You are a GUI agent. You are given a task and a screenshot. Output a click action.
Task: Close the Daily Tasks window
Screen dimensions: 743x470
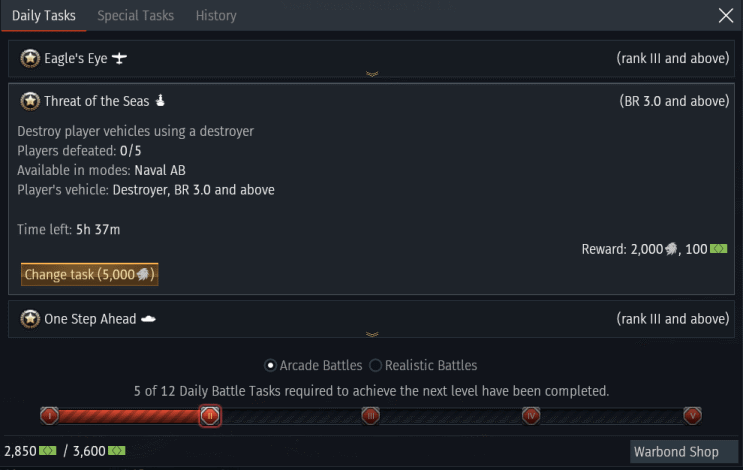(x=726, y=15)
